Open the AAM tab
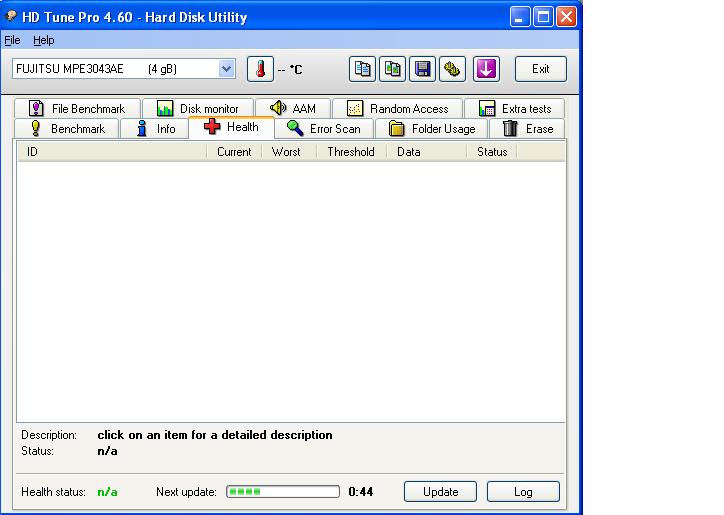The image size is (724, 515). [x=293, y=109]
